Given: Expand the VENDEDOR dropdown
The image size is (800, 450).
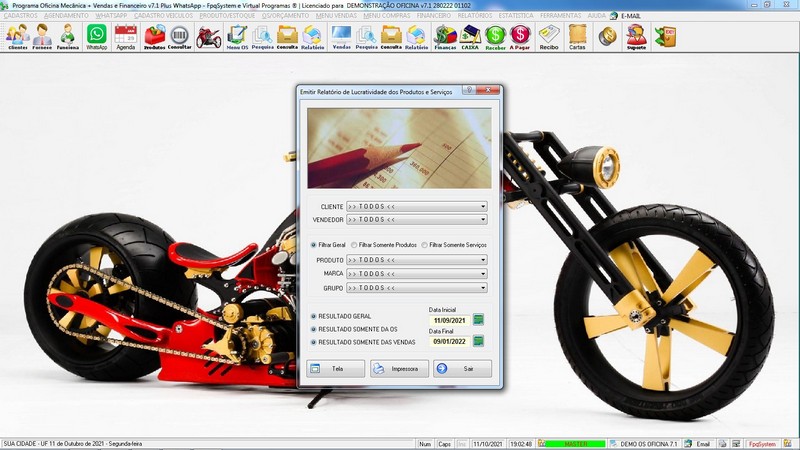Looking at the screenshot, I should [x=483, y=219].
